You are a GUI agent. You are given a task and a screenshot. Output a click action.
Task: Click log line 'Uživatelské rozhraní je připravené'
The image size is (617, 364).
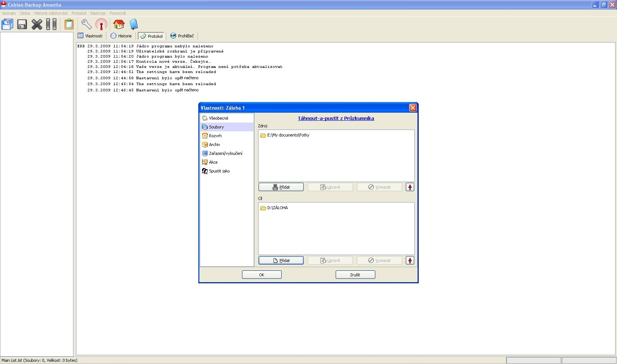pyautogui.click(x=155, y=51)
